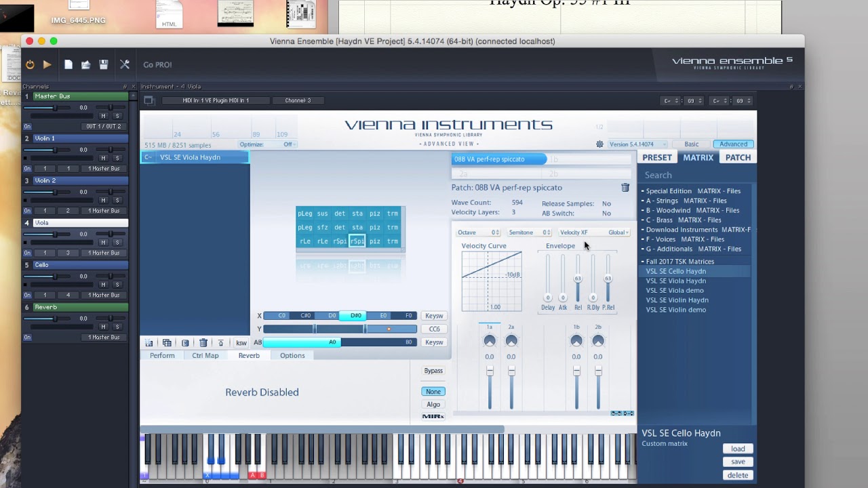Select the MIRx reverb option
Screen dimensions: 868x488
[x=433, y=416]
